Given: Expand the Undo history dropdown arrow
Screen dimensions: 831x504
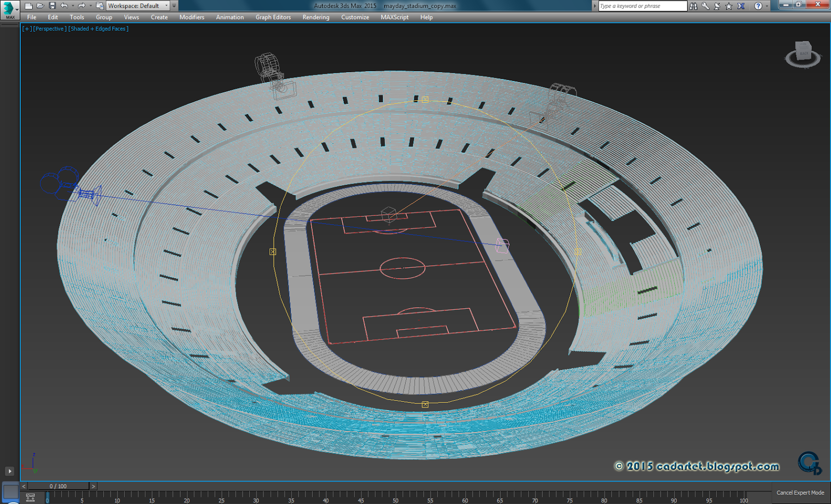Looking at the screenshot, I should point(73,5).
